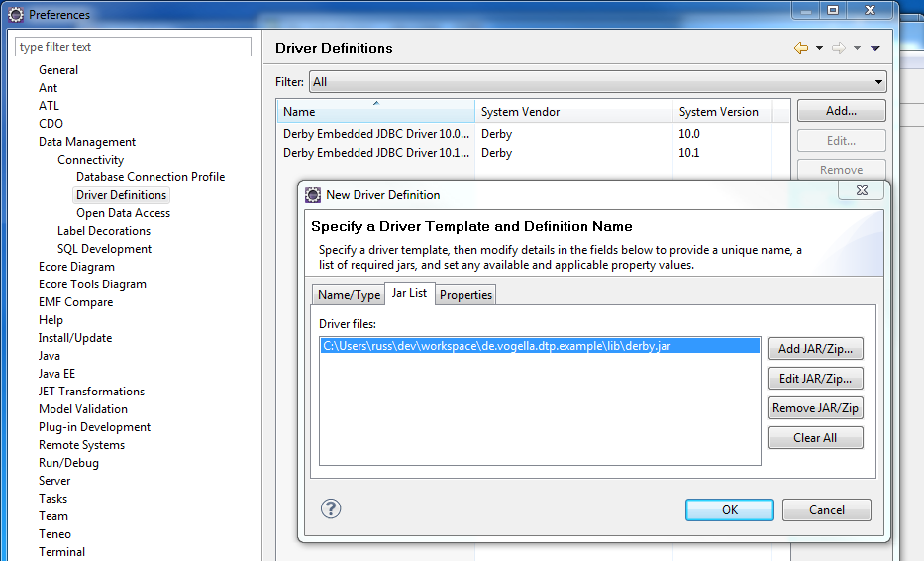This screenshot has width=924, height=561.
Task: Open SQL Development preferences node
Action: pyautogui.click(x=104, y=249)
